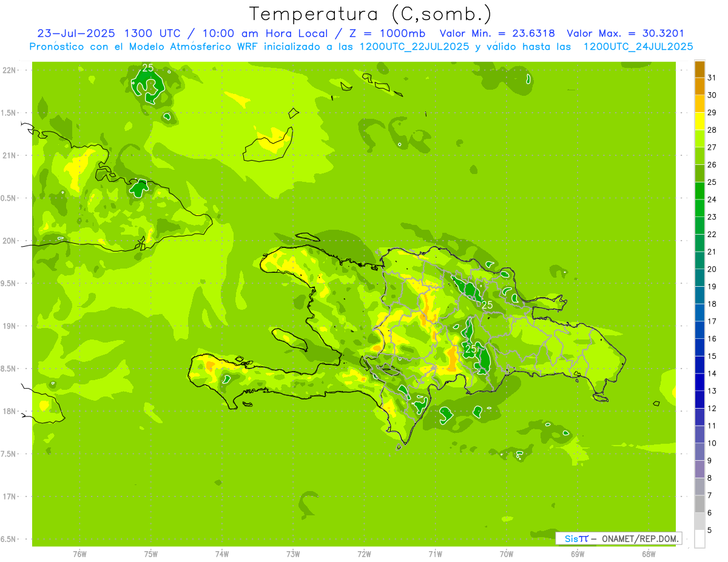Click the 69W longitude label
Screen dimensions: 728x562
578,554
